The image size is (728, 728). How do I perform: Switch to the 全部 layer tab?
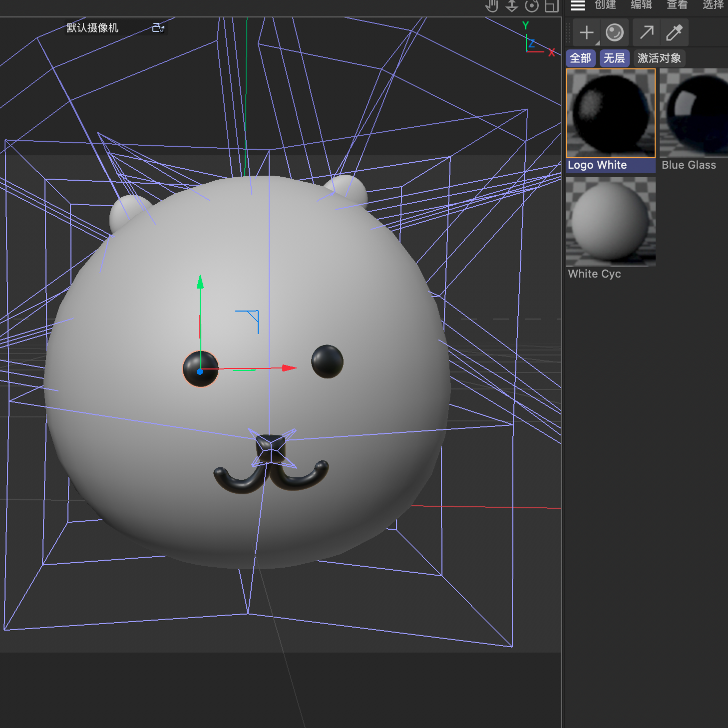[x=581, y=58]
